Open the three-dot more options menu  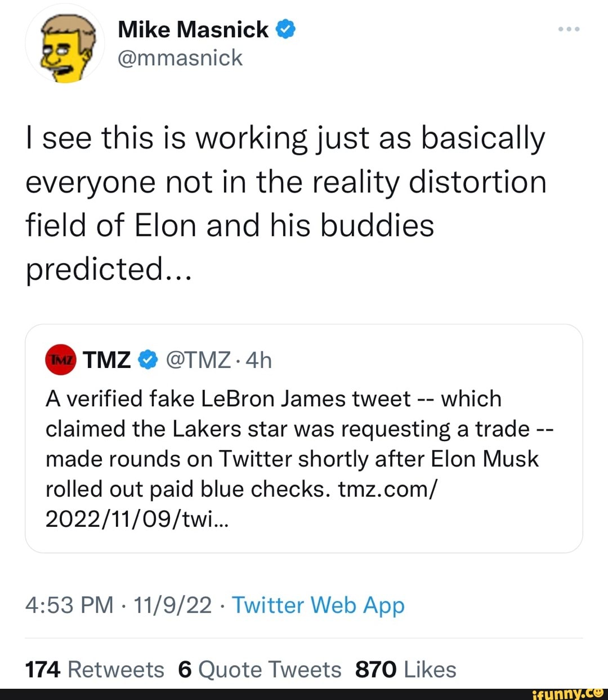click(569, 29)
